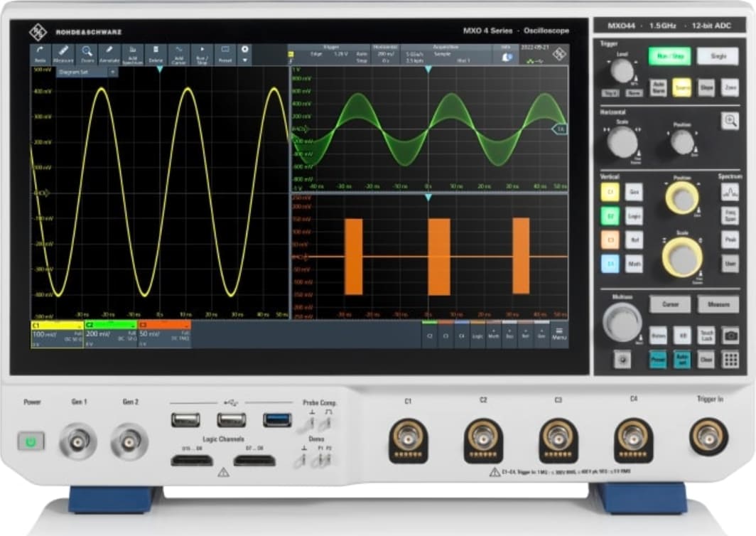The height and width of the screenshot is (536, 756).
Task: Push the Single acquisition key
Action: point(718,56)
